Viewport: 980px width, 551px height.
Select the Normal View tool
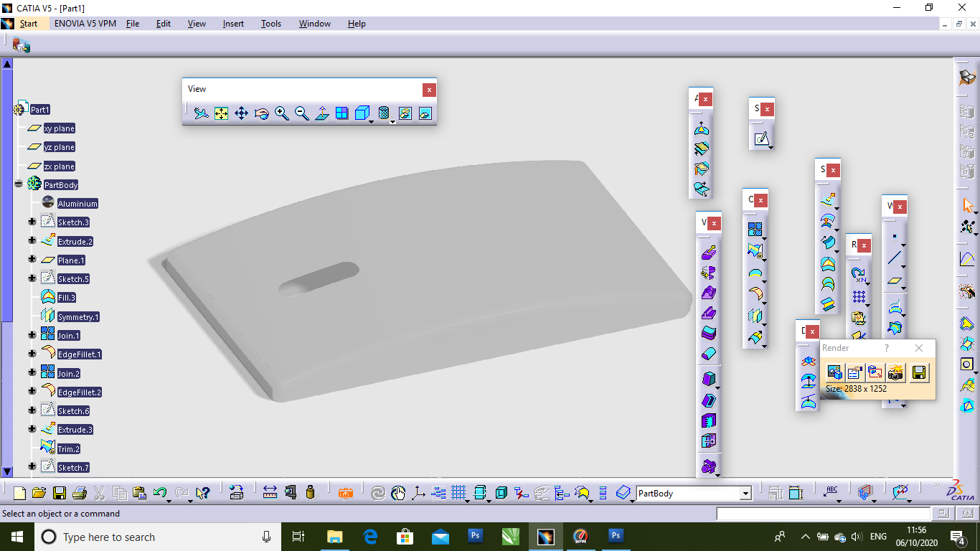321,113
